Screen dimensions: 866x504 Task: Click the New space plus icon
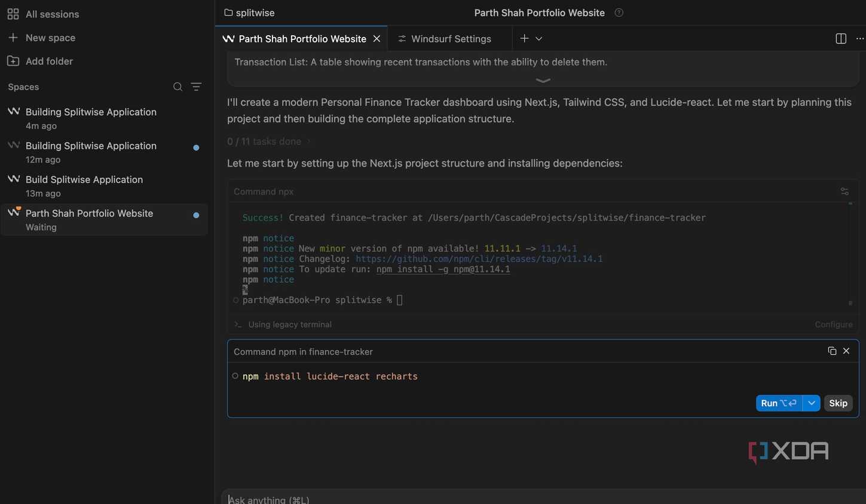[x=13, y=38]
